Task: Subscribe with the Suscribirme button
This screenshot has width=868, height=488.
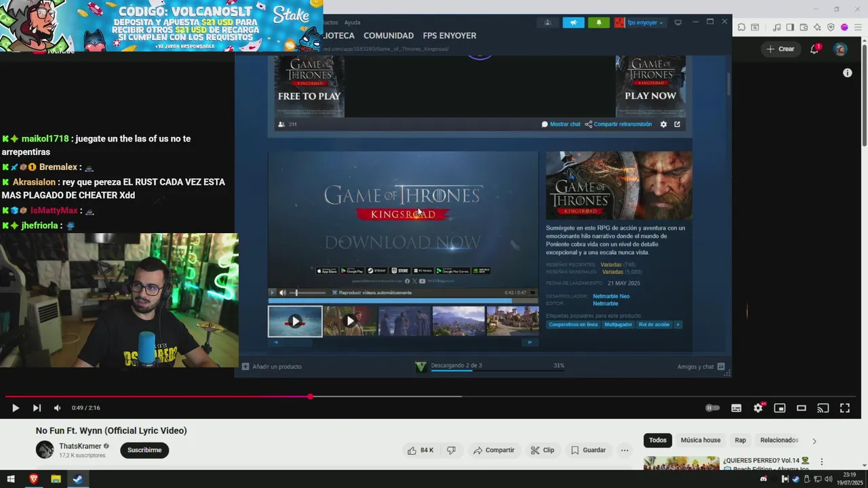Action: tap(144, 450)
